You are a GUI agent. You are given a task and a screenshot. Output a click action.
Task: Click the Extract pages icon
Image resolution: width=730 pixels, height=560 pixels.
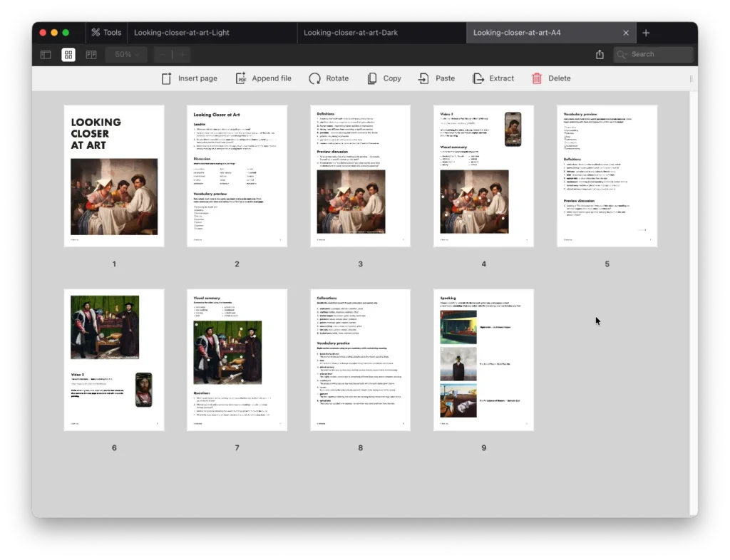coord(478,78)
